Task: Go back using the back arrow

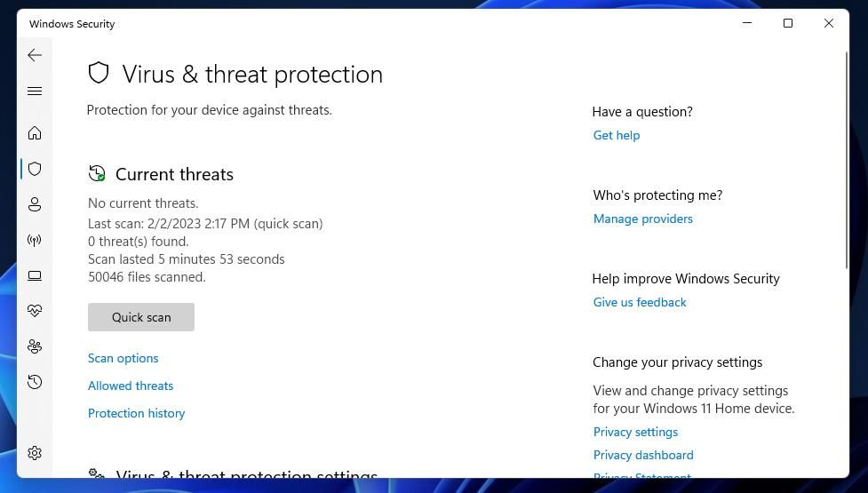Action: (x=35, y=55)
